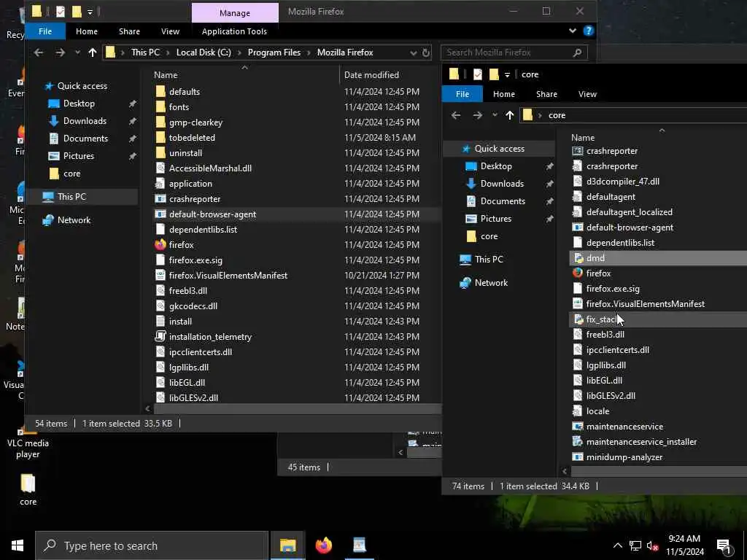Select the uninstall folder
The image size is (747, 560).
[x=185, y=153]
